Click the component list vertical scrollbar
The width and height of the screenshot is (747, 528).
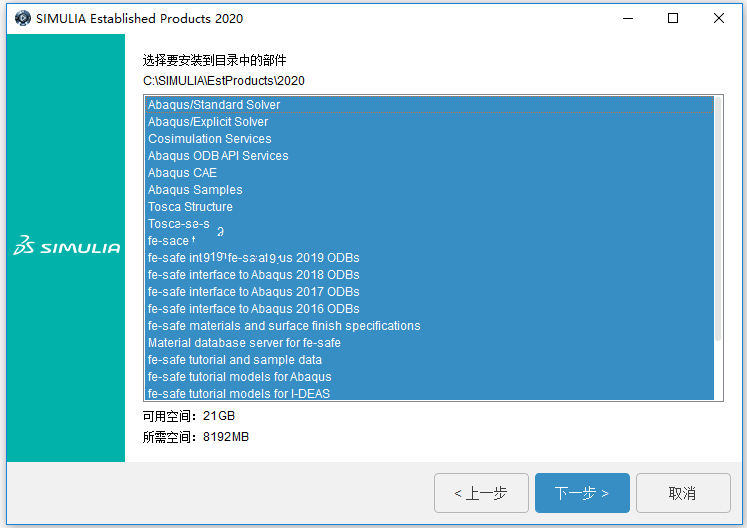point(718,219)
